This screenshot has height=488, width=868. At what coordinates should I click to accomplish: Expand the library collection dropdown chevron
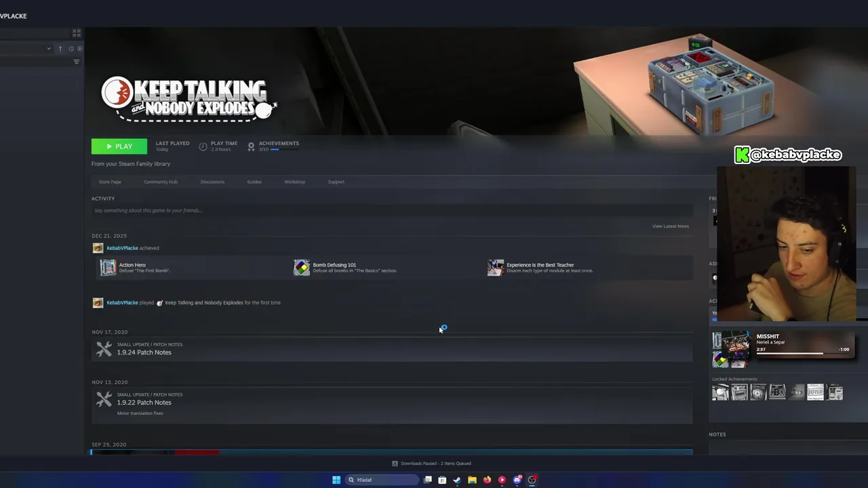pyautogui.click(x=49, y=49)
